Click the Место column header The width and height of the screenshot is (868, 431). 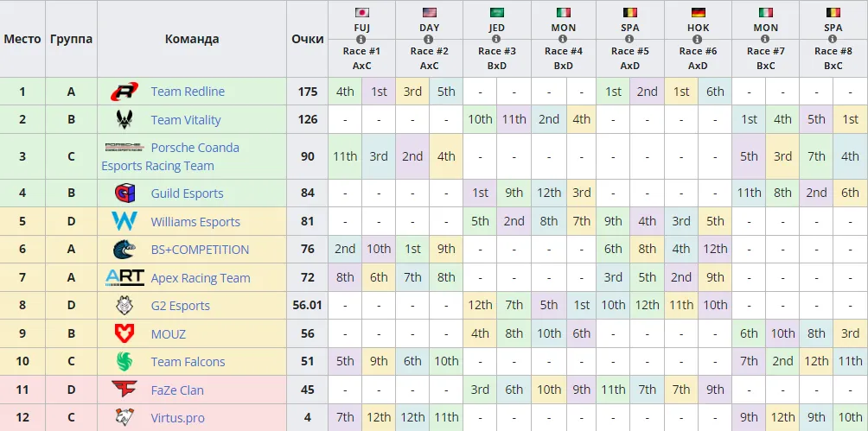(22, 39)
